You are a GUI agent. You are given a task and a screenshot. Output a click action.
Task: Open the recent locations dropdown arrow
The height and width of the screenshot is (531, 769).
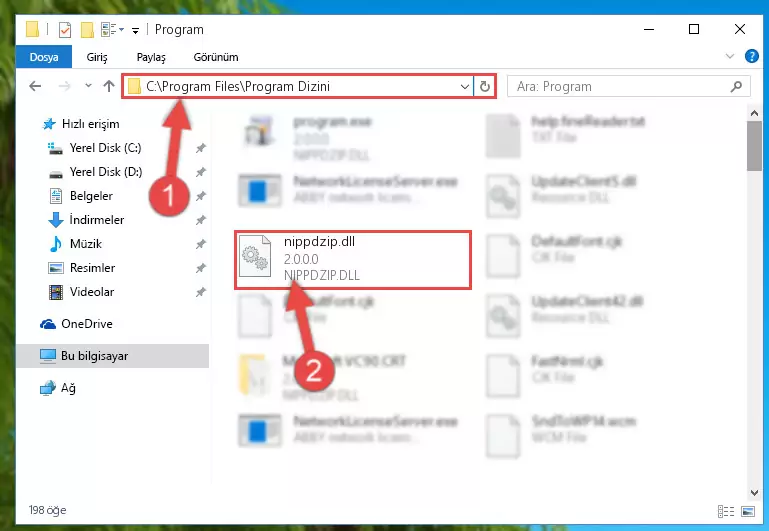tap(88, 86)
